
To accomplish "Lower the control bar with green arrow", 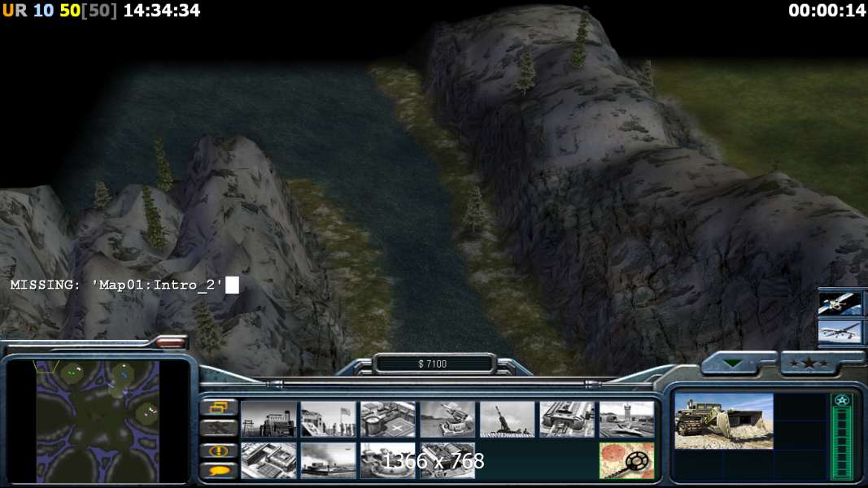I will 733,364.
